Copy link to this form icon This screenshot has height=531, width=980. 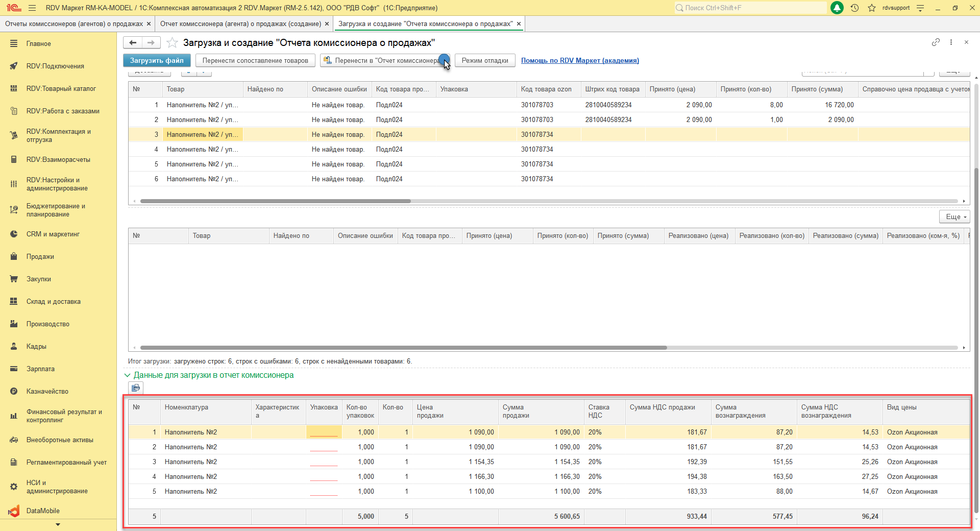(x=936, y=42)
